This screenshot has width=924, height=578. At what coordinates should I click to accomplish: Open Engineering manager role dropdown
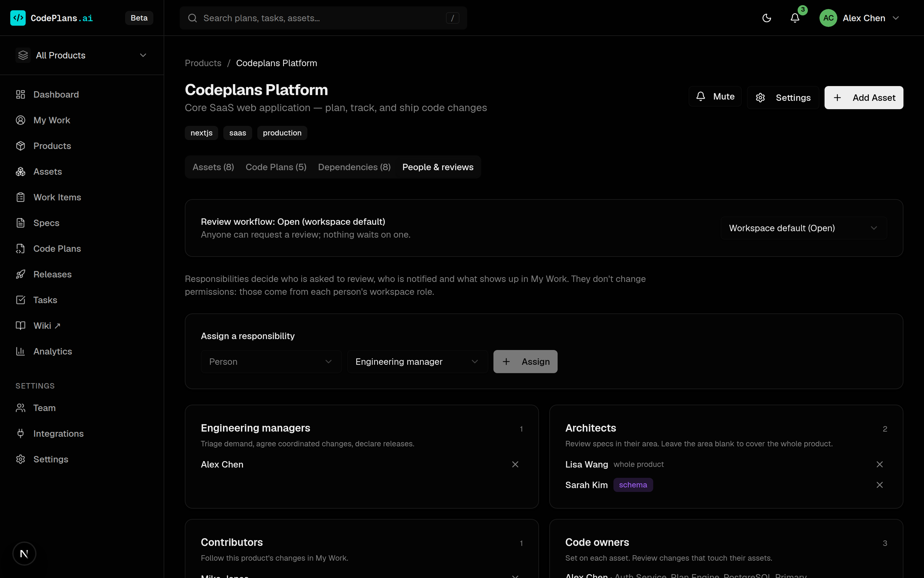pyautogui.click(x=417, y=362)
